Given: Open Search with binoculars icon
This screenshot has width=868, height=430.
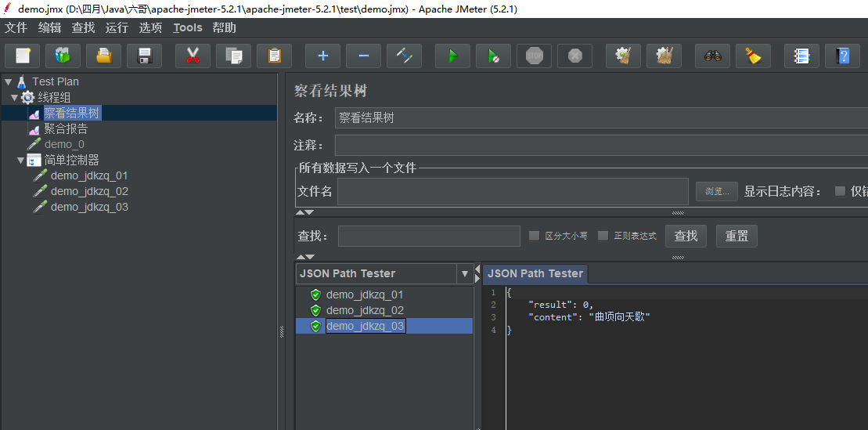Looking at the screenshot, I should (x=712, y=56).
